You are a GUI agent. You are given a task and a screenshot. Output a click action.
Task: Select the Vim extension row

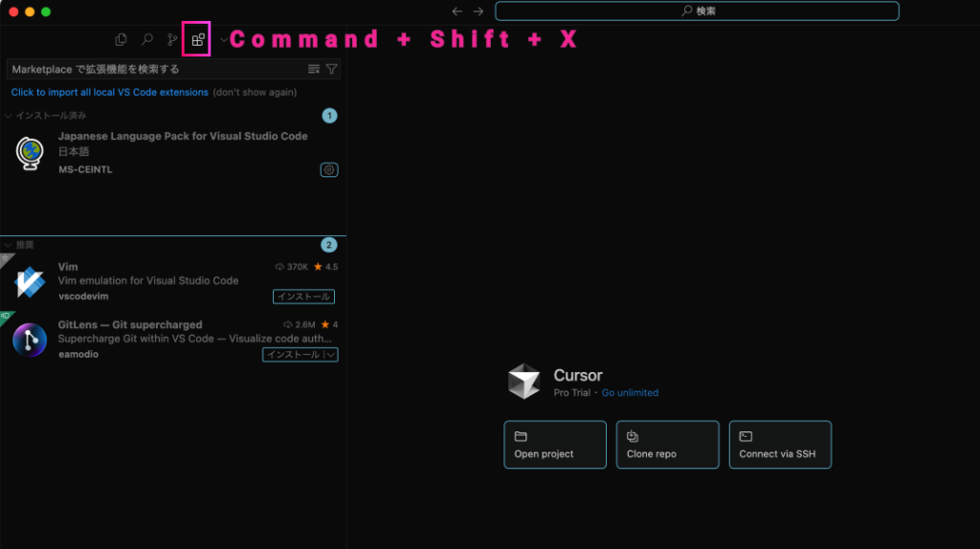click(173, 282)
